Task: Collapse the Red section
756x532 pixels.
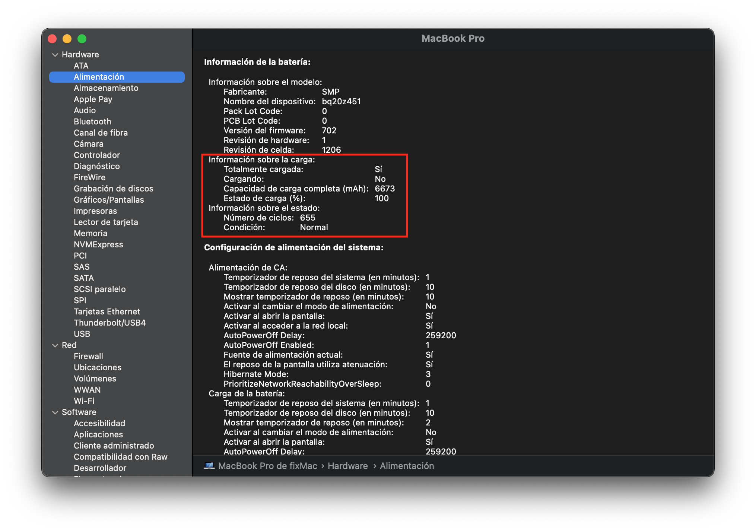Action: click(x=55, y=345)
